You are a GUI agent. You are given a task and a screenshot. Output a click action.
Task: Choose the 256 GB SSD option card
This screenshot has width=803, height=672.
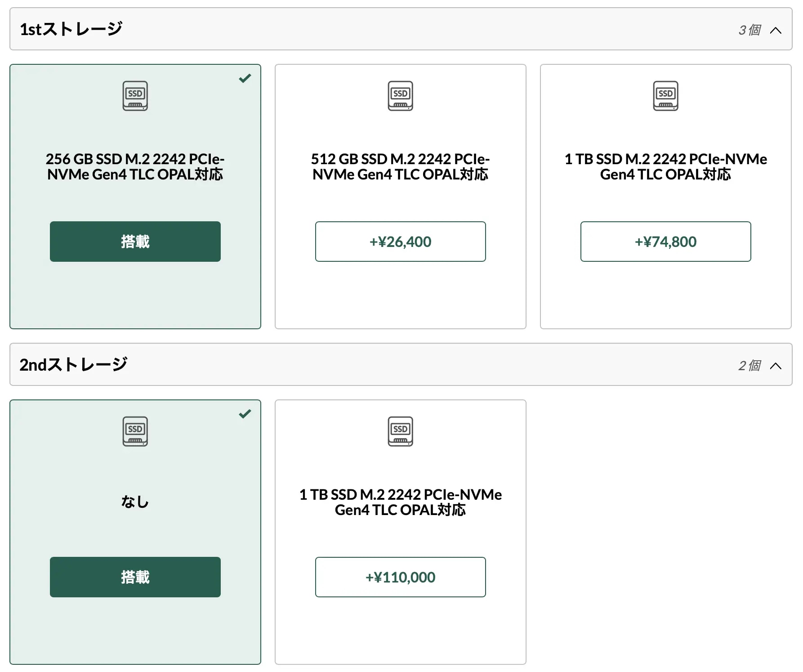click(135, 197)
